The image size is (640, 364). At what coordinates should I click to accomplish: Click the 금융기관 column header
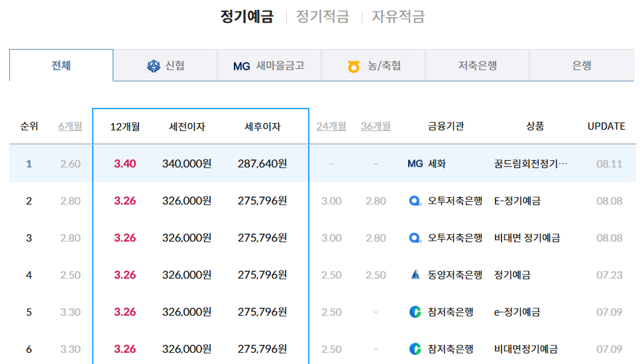pyautogui.click(x=446, y=126)
